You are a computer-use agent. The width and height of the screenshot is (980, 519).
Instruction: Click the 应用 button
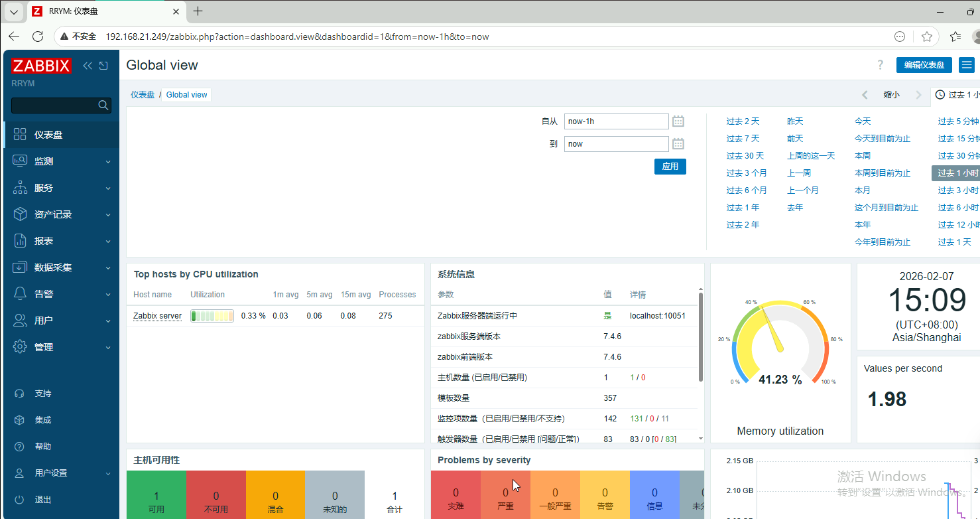(670, 167)
